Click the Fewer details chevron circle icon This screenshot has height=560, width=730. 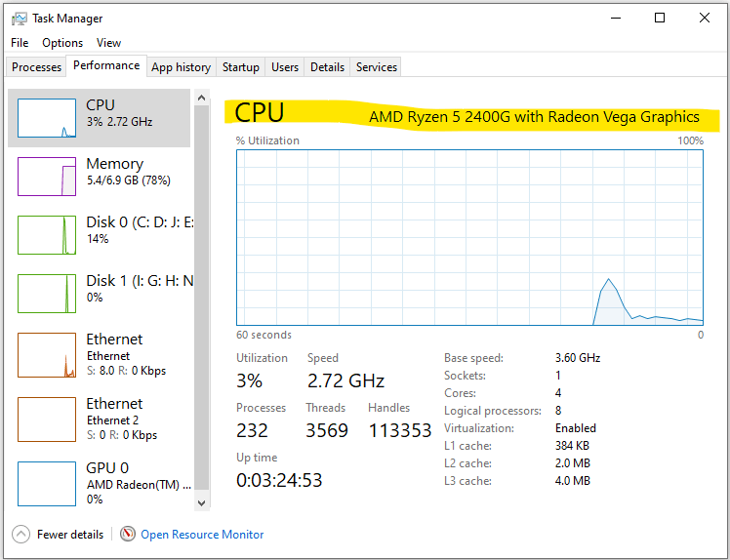click(x=20, y=535)
